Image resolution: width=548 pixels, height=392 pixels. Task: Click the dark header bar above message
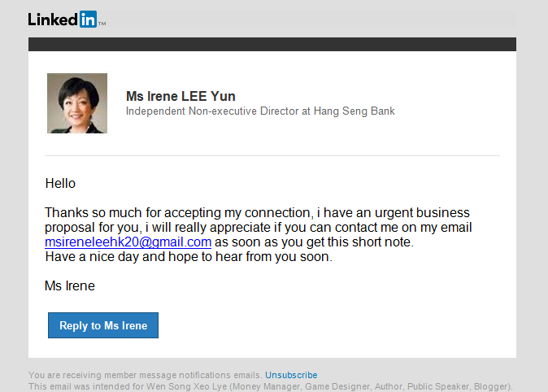click(272, 45)
